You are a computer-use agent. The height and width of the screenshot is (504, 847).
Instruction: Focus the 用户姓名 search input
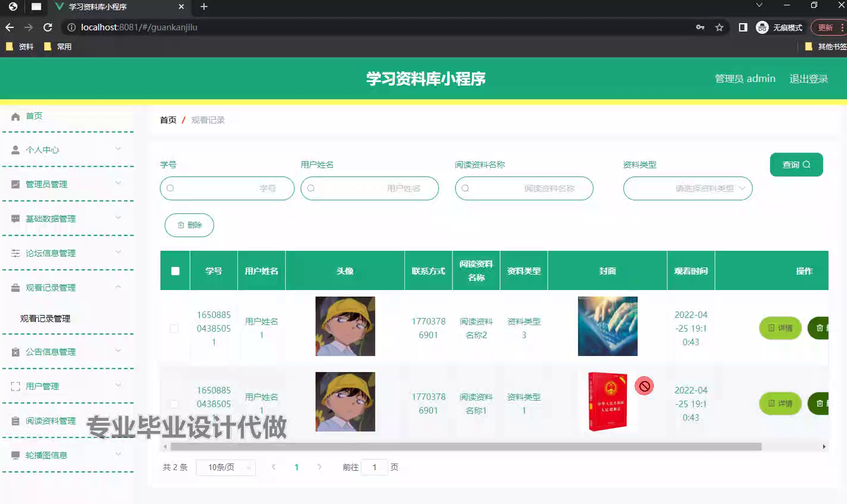pyautogui.click(x=370, y=188)
